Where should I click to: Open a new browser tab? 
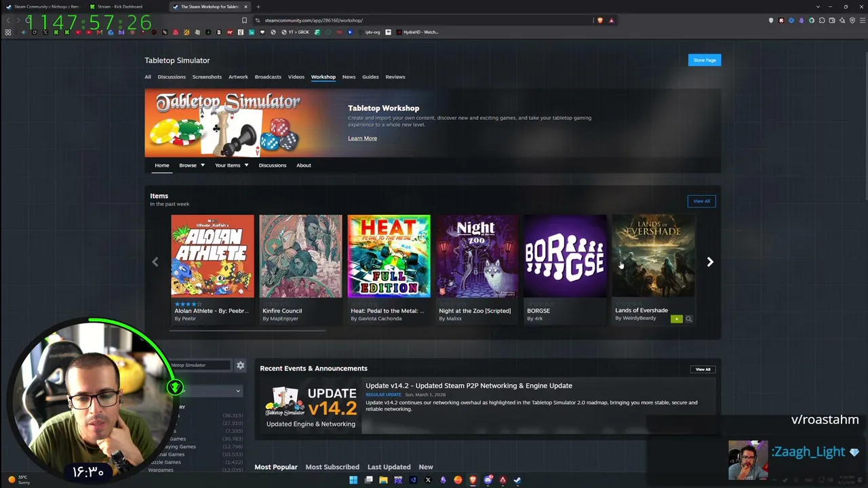(x=258, y=7)
